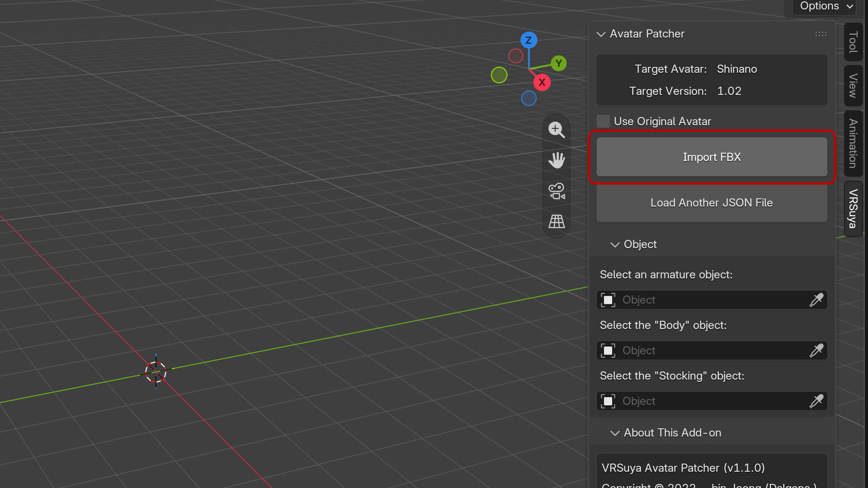Viewport: 868px width, 488px height.
Task: Click the "Select the "Stocking" object:" label
Action: [x=672, y=376]
